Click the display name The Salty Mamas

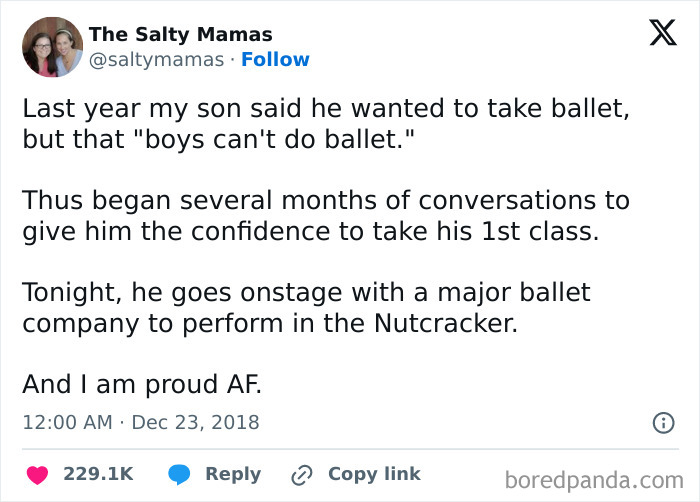pos(180,34)
